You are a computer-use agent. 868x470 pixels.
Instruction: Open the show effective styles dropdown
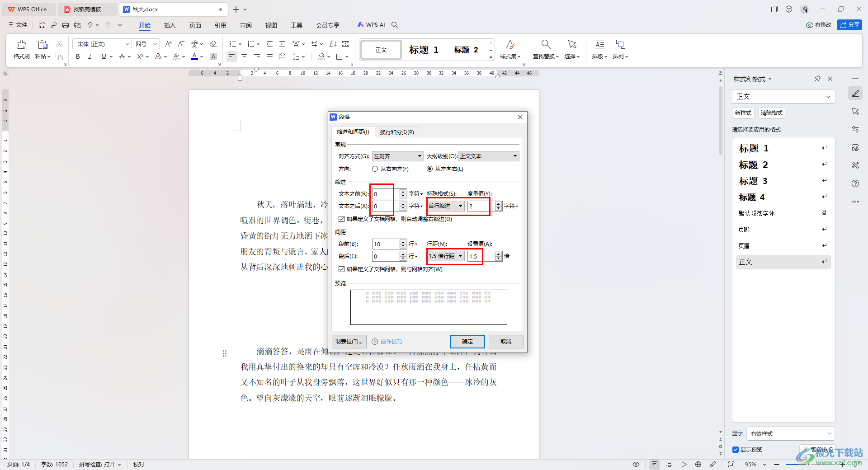pos(791,433)
